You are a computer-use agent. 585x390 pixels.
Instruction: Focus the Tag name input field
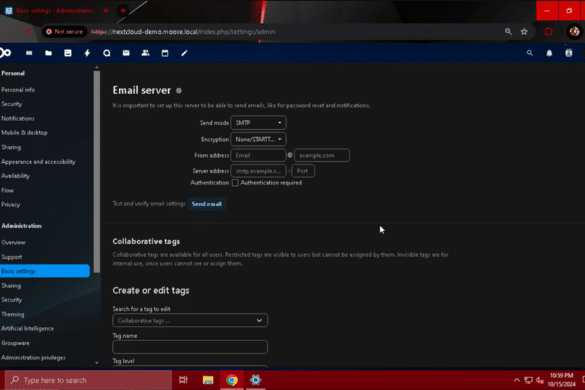[190, 347]
